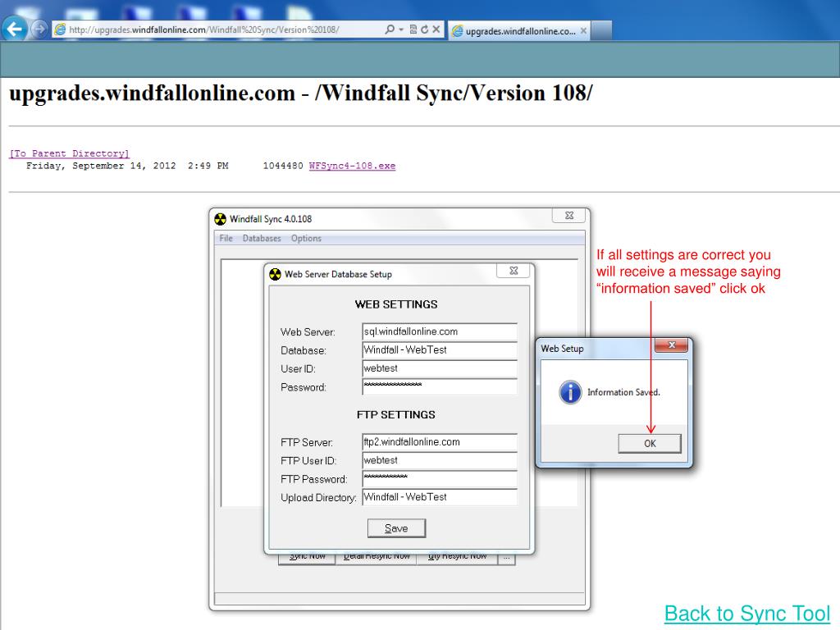Viewport: 840px width, 630px height.
Task: Open the File menu in Windfall Sync
Action: 226,239
